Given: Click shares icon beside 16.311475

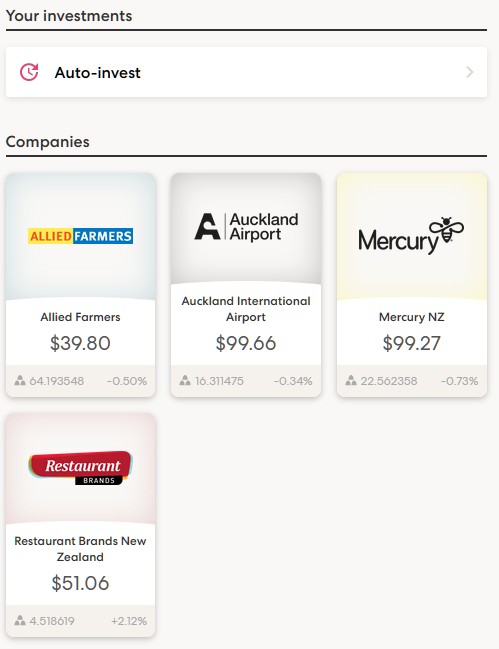Looking at the screenshot, I should (x=185, y=380).
